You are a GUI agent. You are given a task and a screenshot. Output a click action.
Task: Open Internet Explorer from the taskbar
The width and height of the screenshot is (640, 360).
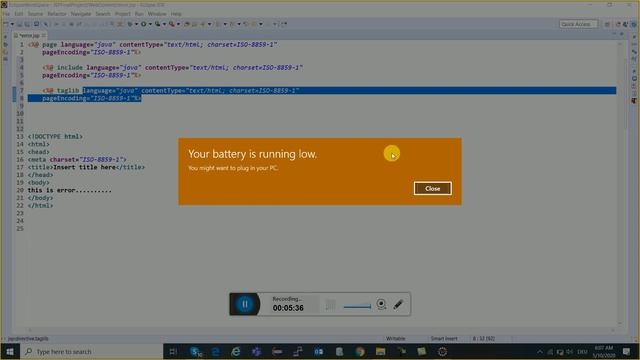tap(236, 351)
